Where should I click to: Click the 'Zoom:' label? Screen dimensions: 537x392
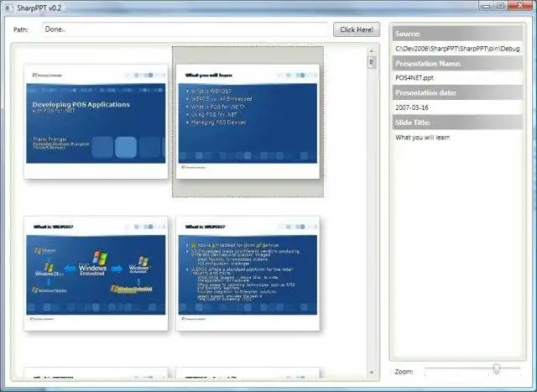coord(404,372)
